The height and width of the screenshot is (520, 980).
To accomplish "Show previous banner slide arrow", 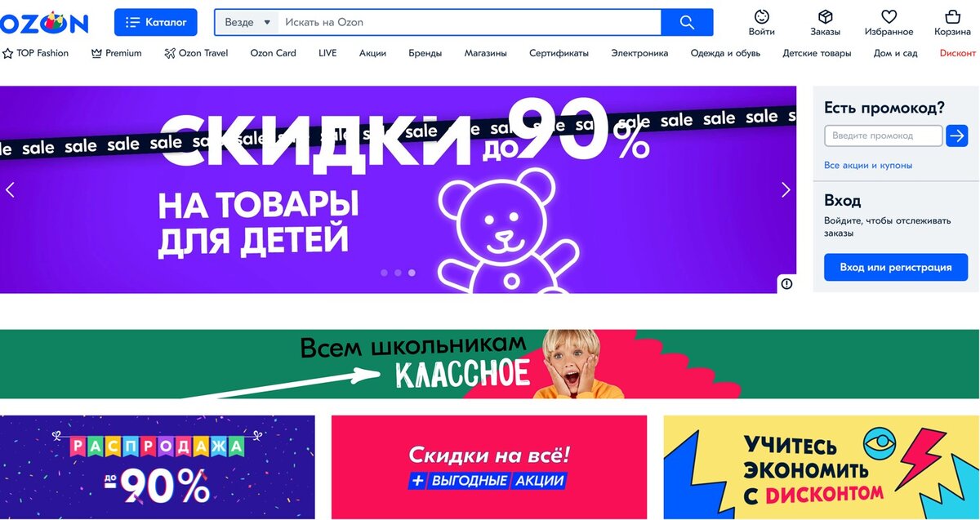I will coord(11,189).
